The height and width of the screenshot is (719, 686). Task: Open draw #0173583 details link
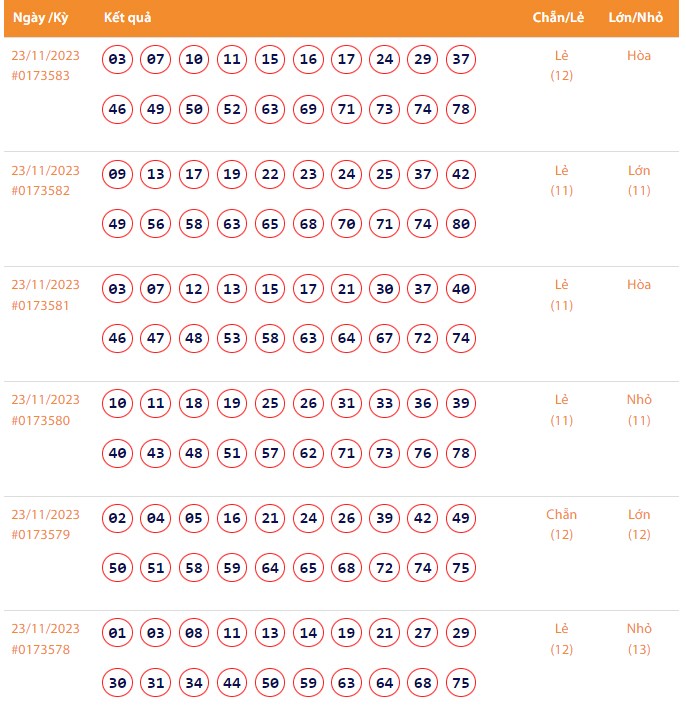pos(41,75)
